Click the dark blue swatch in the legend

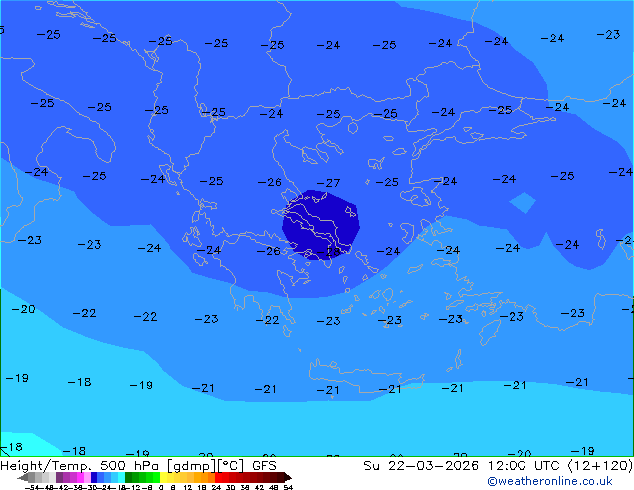click(x=94, y=477)
